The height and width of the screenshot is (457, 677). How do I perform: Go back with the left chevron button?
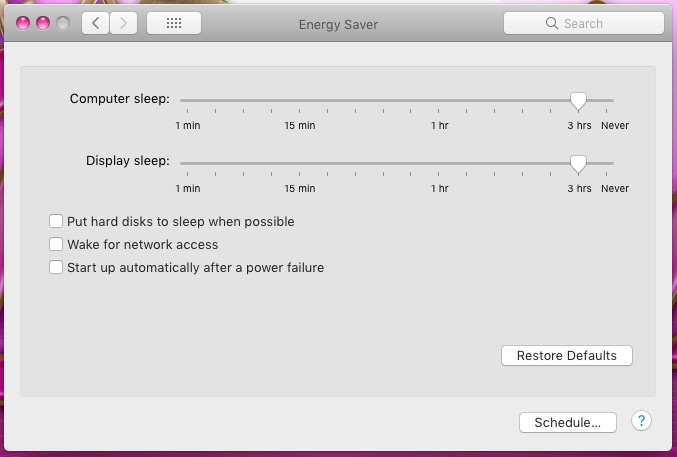[x=95, y=23]
